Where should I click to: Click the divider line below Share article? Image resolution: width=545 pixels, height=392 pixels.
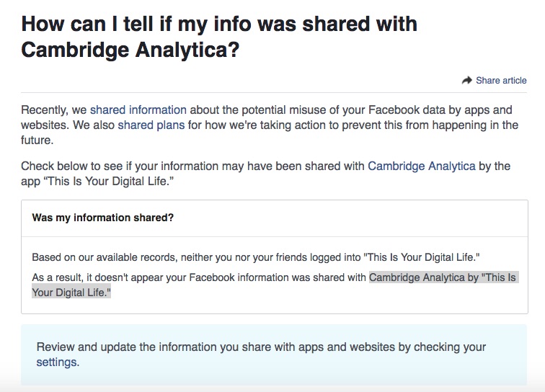274,92
